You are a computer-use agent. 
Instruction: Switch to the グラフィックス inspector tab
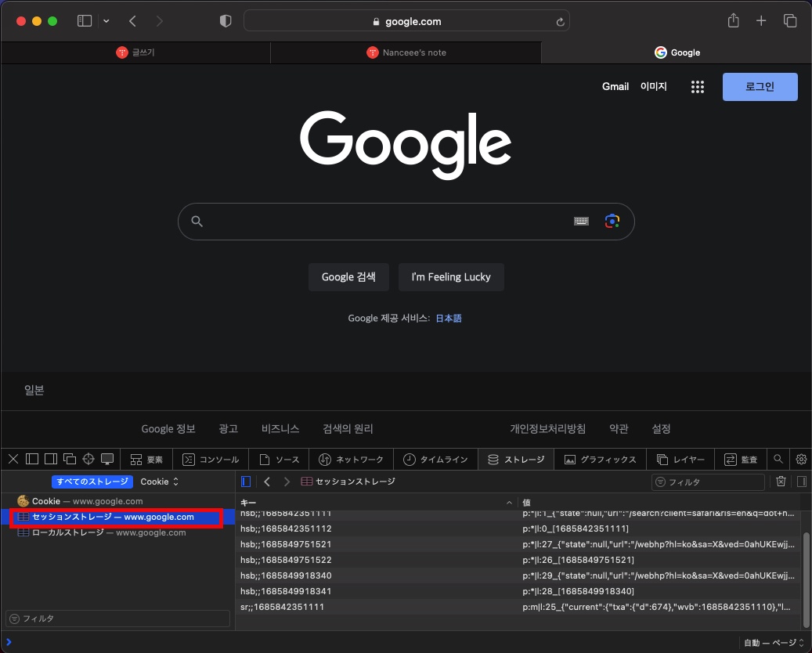pos(600,460)
